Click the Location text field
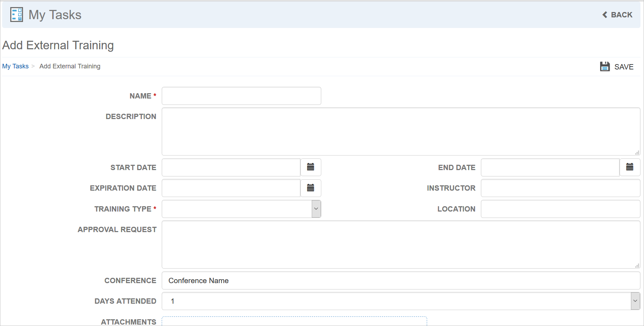Viewport: 644px width, 326px height. [560, 209]
